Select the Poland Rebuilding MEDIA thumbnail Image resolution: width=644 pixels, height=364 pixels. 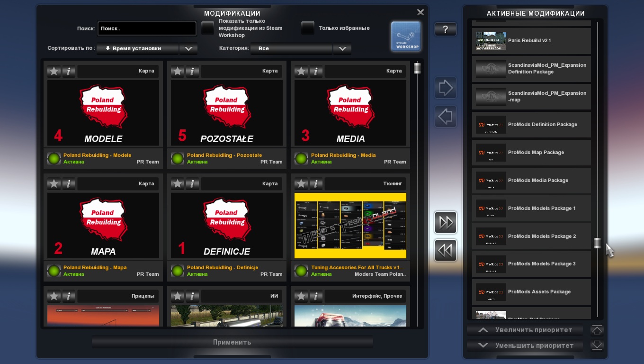point(350,113)
